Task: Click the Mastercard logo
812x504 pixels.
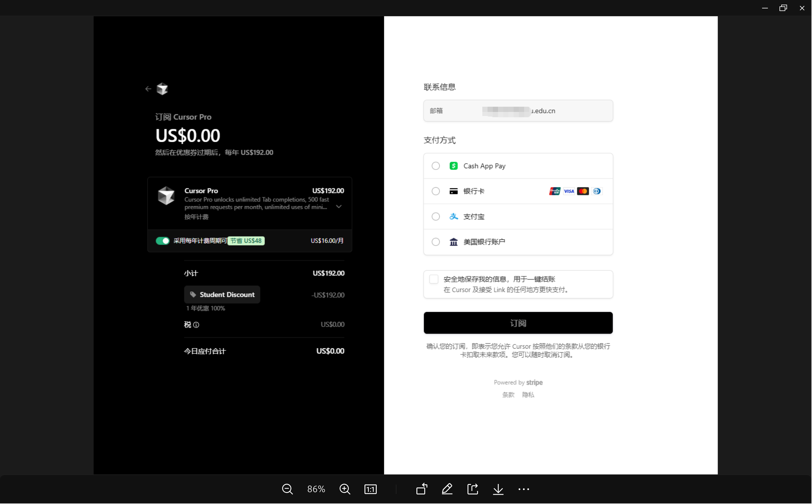Action: [x=583, y=191]
